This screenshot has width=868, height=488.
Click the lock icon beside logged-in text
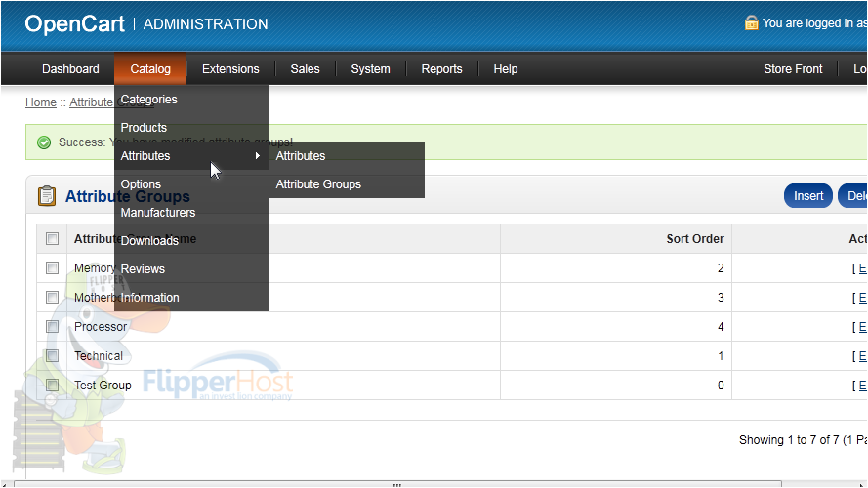[751, 23]
